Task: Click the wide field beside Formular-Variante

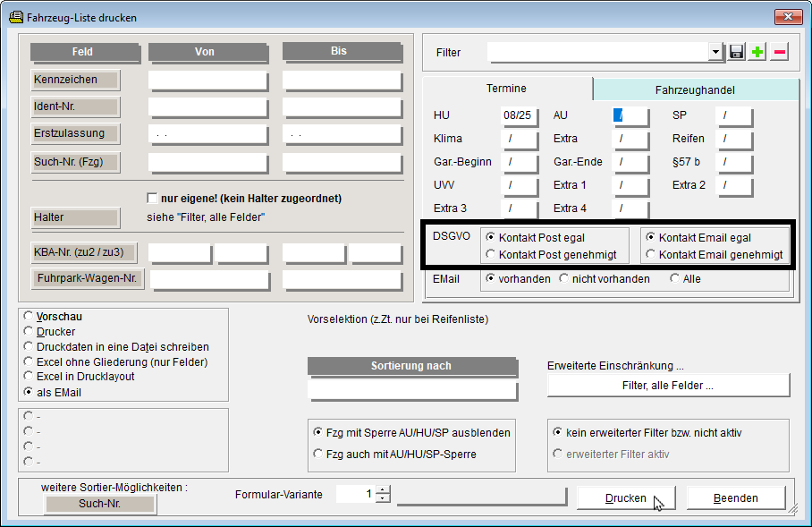Action: click(x=482, y=495)
